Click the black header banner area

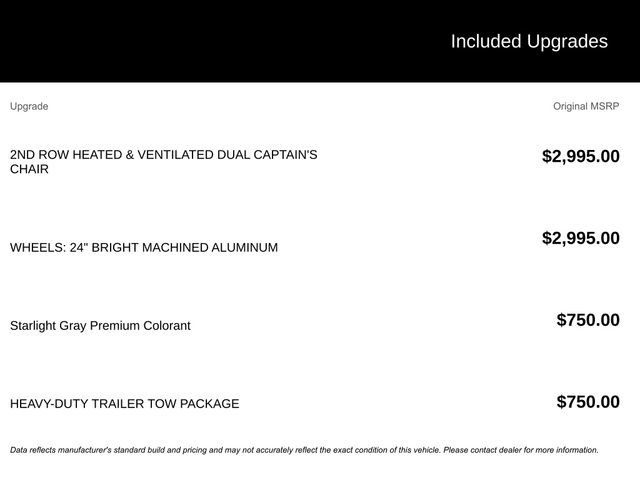(x=200, y=40)
